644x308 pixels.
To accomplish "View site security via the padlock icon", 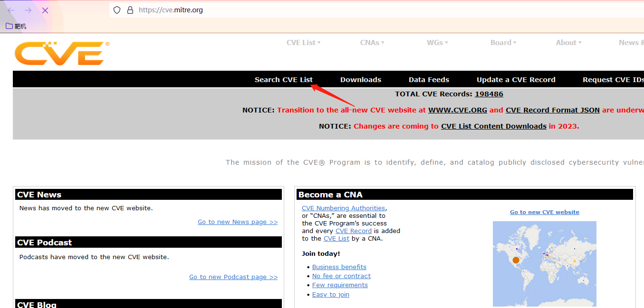I will tap(130, 10).
